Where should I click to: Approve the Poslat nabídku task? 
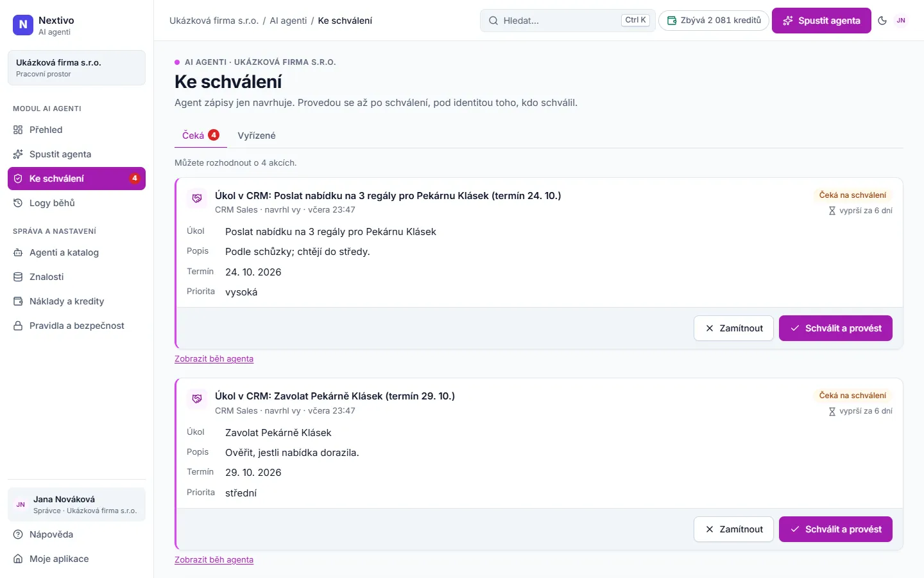pos(835,328)
